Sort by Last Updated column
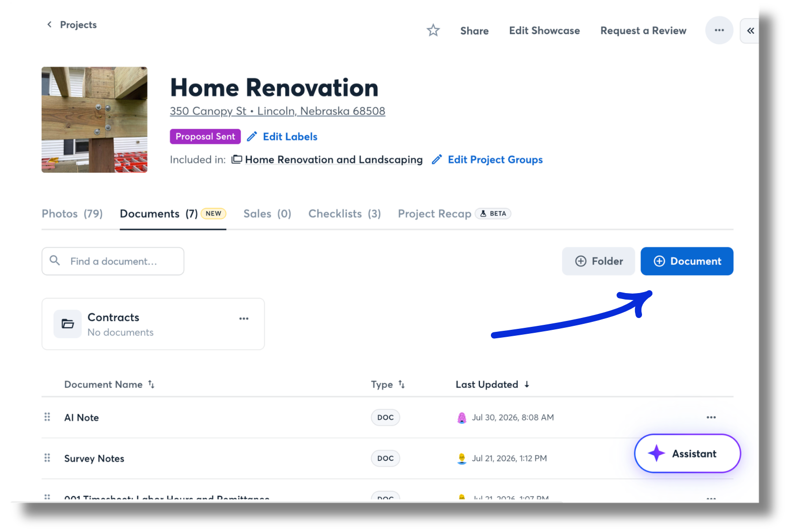Screen dimensions: 795x532 [x=492, y=384]
